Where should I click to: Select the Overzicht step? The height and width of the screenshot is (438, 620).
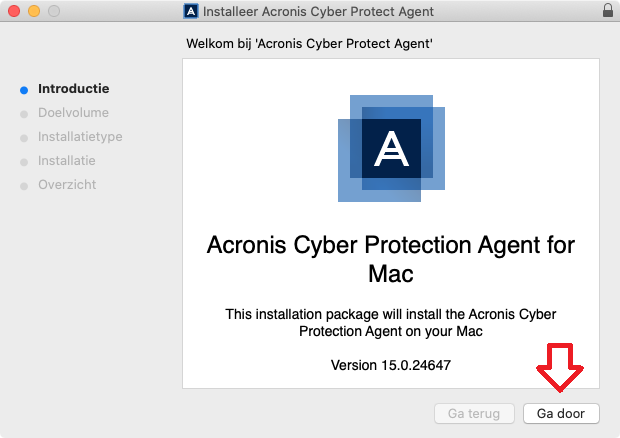[x=67, y=185]
